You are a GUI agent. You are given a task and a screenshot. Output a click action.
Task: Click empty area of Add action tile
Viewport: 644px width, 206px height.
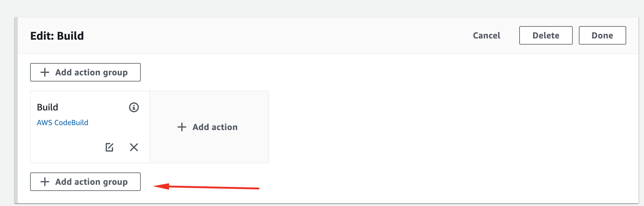tap(209, 148)
